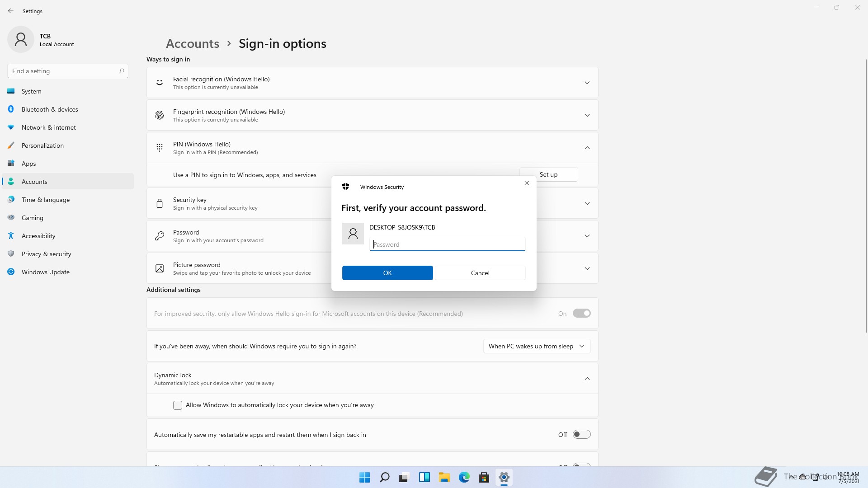Click the Password input field
Image resolution: width=868 pixels, height=488 pixels.
coord(447,244)
